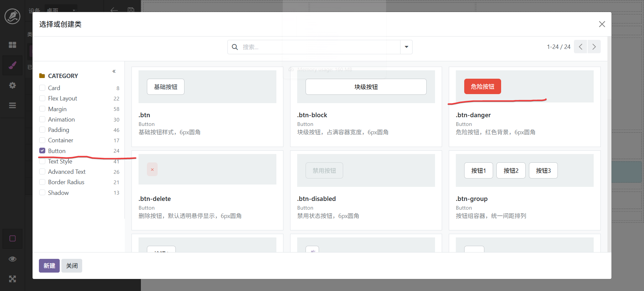Check the Flex Layout category filter
The width and height of the screenshot is (644, 291).
coord(42,98)
